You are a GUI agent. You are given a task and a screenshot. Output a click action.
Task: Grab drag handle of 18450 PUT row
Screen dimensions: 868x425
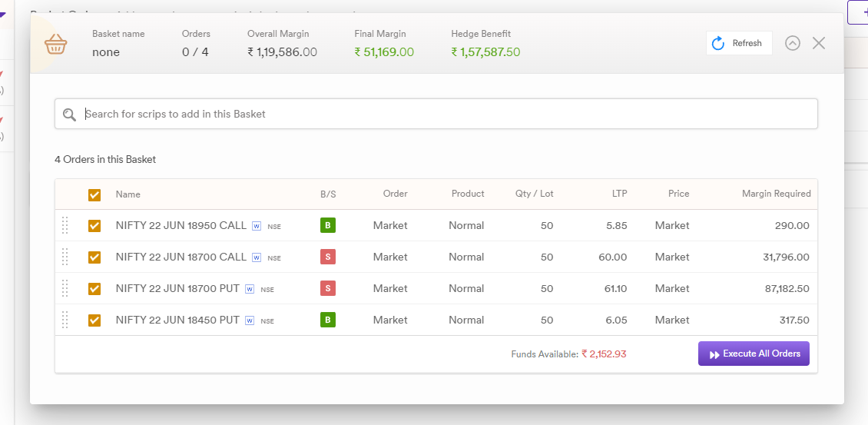coord(65,320)
